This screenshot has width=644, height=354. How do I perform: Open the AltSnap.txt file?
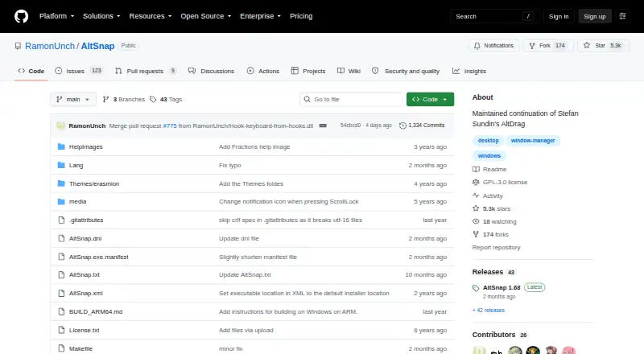(85, 274)
